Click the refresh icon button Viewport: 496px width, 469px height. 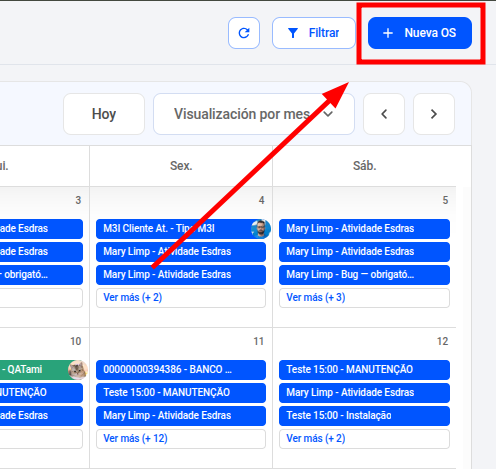[244, 33]
